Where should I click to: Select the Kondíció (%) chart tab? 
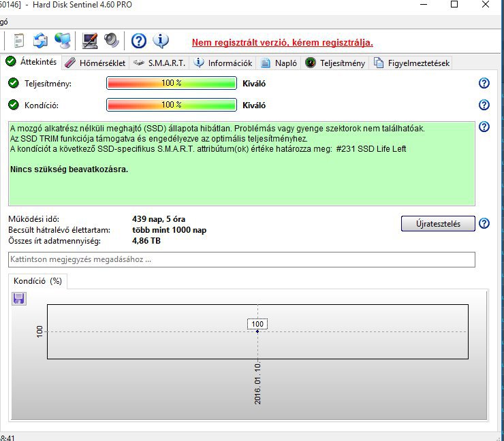(37, 281)
